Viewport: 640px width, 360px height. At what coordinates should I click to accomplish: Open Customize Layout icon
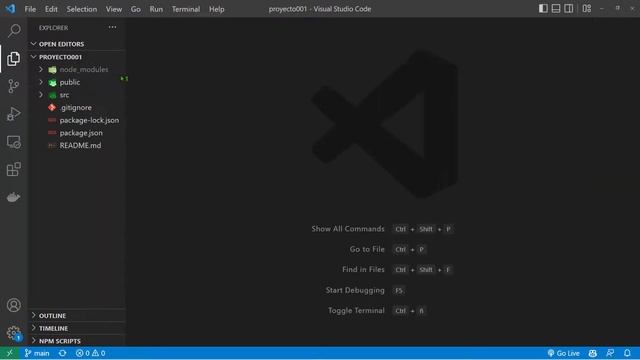coord(587,9)
